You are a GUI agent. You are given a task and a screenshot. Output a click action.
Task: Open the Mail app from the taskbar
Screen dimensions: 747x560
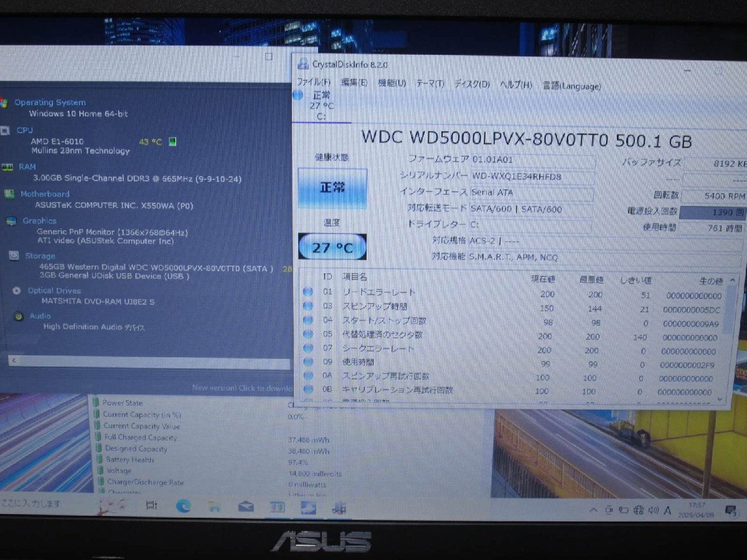click(x=246, y=507)
